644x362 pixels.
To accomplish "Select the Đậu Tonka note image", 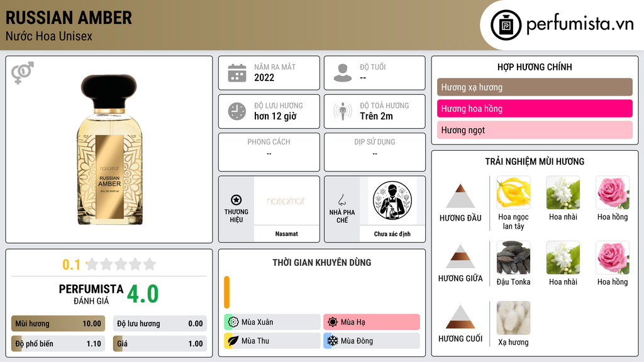I will [513, 257].
